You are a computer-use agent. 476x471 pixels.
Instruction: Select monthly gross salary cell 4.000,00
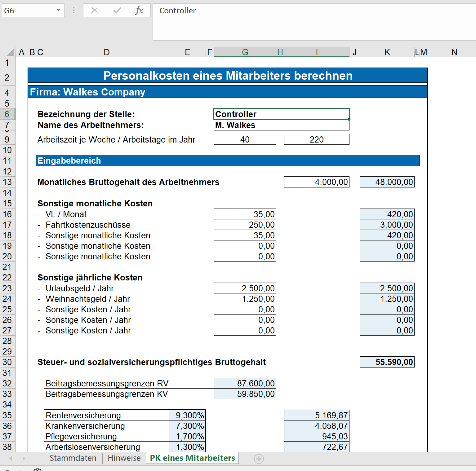tap(317, 182)
